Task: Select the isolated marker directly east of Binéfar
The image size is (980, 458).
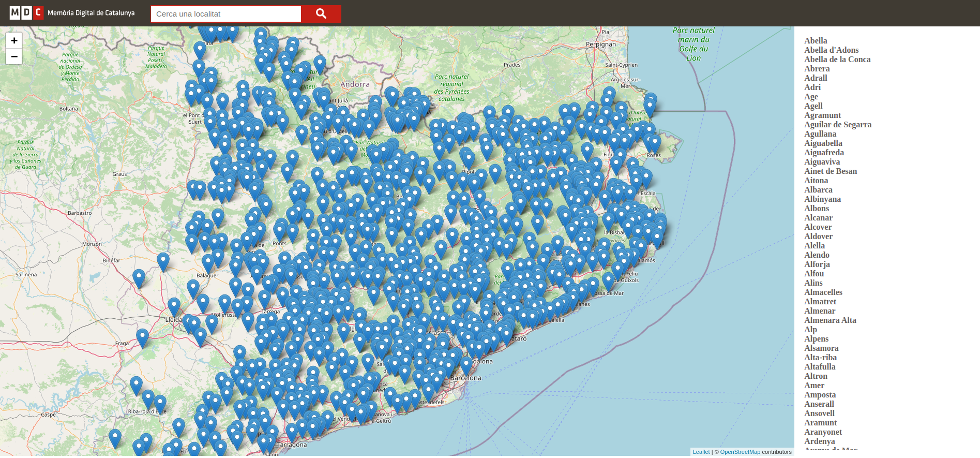Action: point(163,261)
